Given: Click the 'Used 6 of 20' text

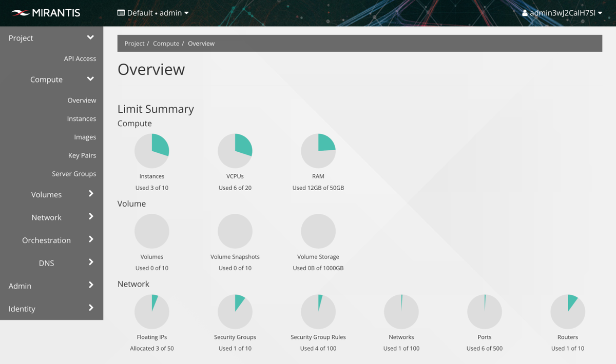Looking at the screenshot, I should 235,188.
